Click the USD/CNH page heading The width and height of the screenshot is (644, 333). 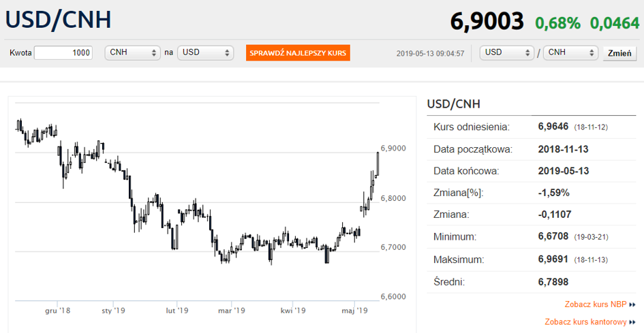click(x=59, y=19)
